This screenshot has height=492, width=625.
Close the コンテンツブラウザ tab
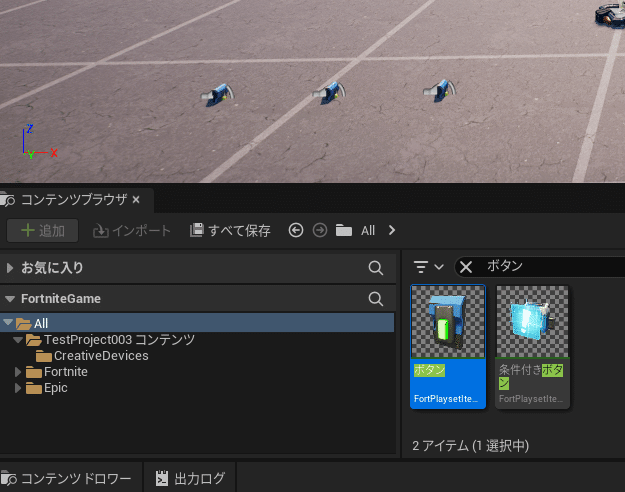pyautogui.click(x=136, y=199)
